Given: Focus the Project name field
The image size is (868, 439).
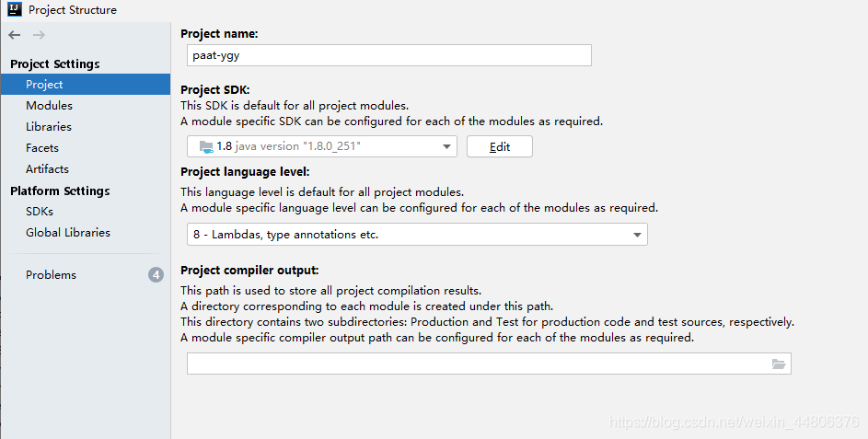Looking at the screenshot, I should pyautogui.click(x=389, y=55).
